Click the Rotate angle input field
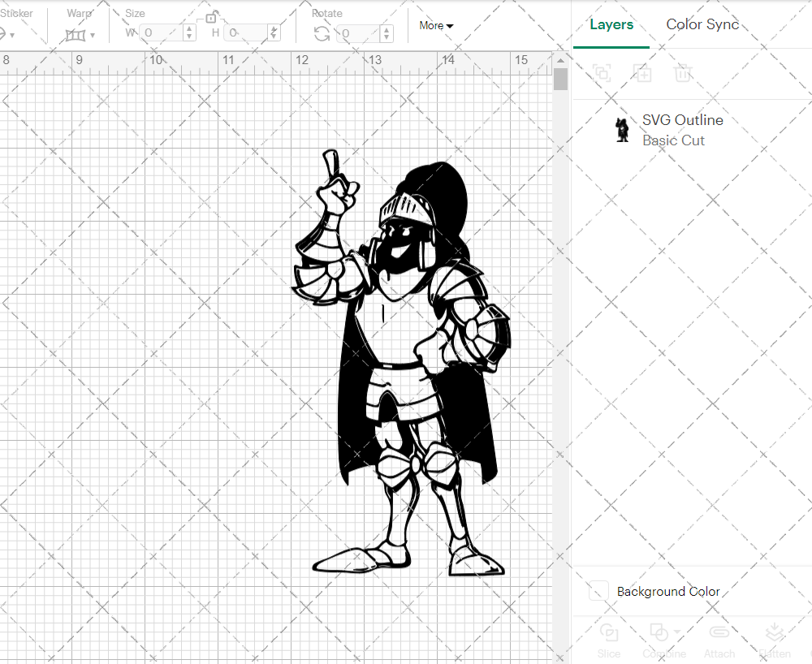Viewport: 812px width, 664px height. (359, 33)
